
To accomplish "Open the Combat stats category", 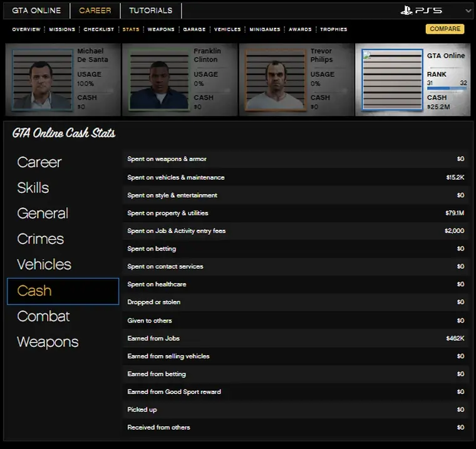I will 43,316.
